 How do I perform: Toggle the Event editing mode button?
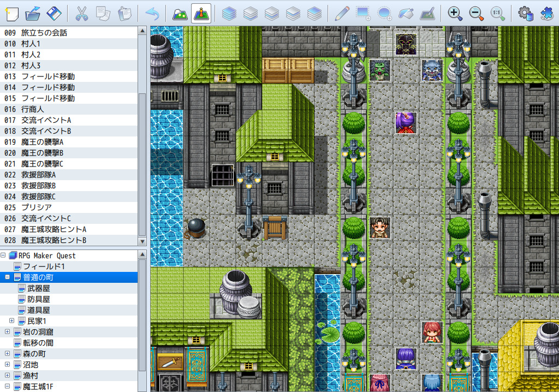[201, 13]
